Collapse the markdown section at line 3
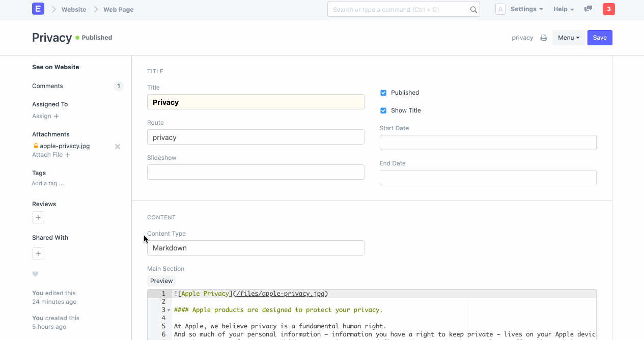The image size is (644, 340). click(169, 310)
